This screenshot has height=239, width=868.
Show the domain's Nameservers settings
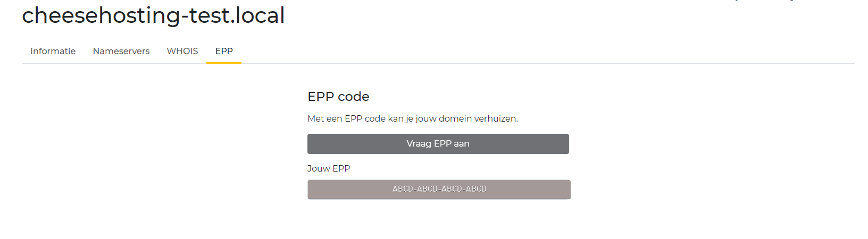[121, 51]
